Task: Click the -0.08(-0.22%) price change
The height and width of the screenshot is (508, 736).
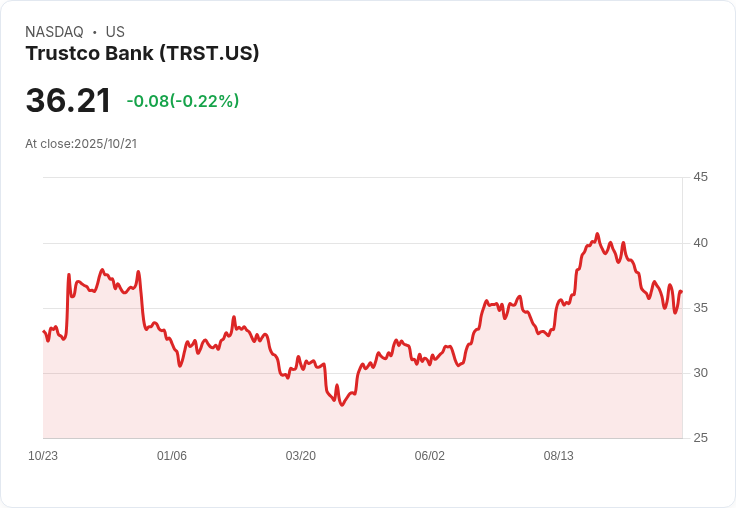Action: point(182,101)
